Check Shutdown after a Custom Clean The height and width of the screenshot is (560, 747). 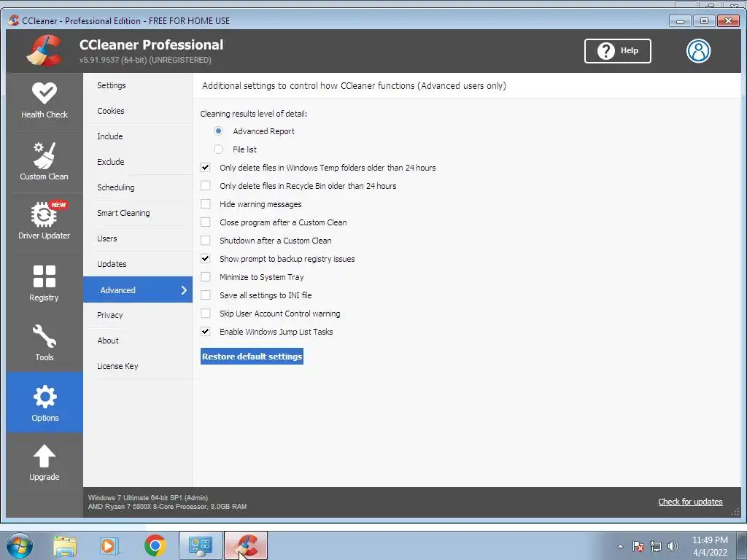205,241
